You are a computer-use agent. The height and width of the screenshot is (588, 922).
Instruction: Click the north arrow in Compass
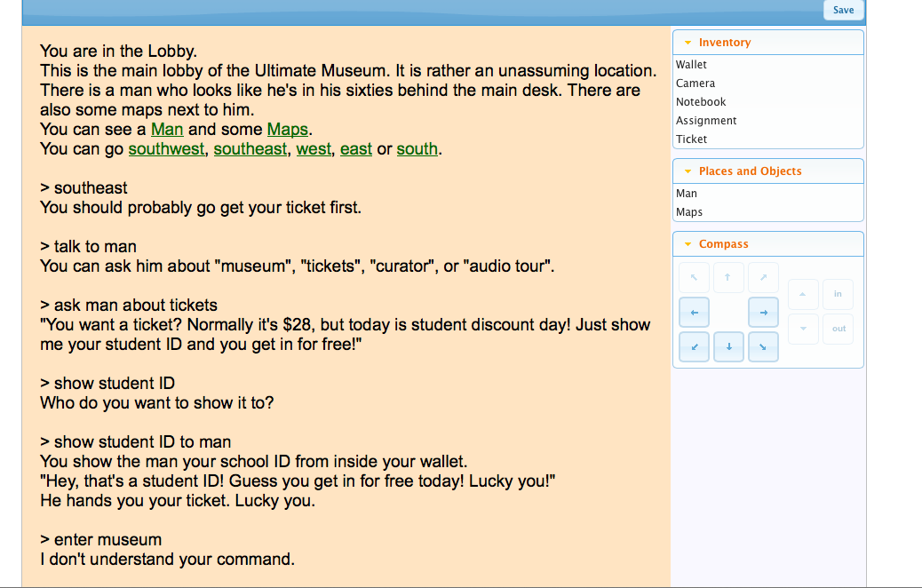[728, 278]
